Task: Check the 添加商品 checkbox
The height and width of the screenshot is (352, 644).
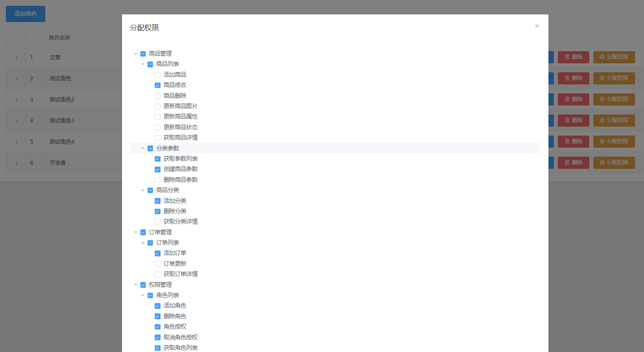Action: pos(157,75)
